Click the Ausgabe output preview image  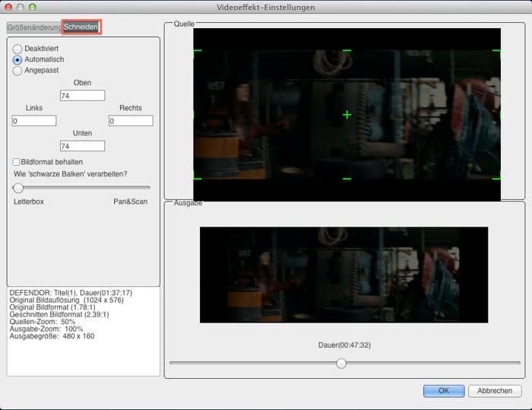344,275
